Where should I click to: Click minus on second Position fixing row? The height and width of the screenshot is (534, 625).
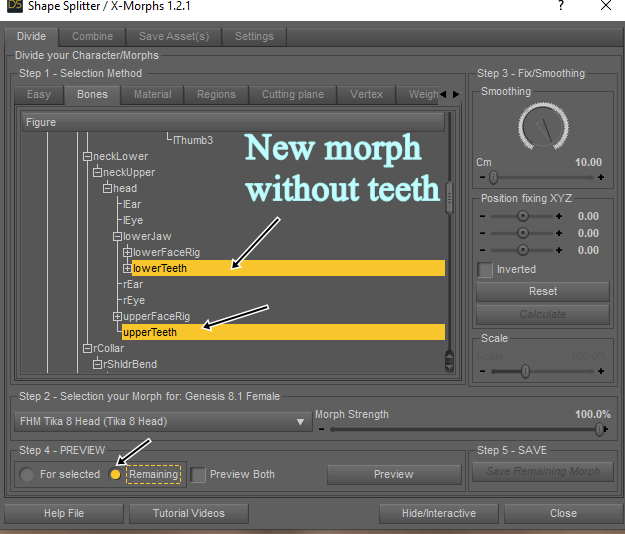(x=482, y=233)
